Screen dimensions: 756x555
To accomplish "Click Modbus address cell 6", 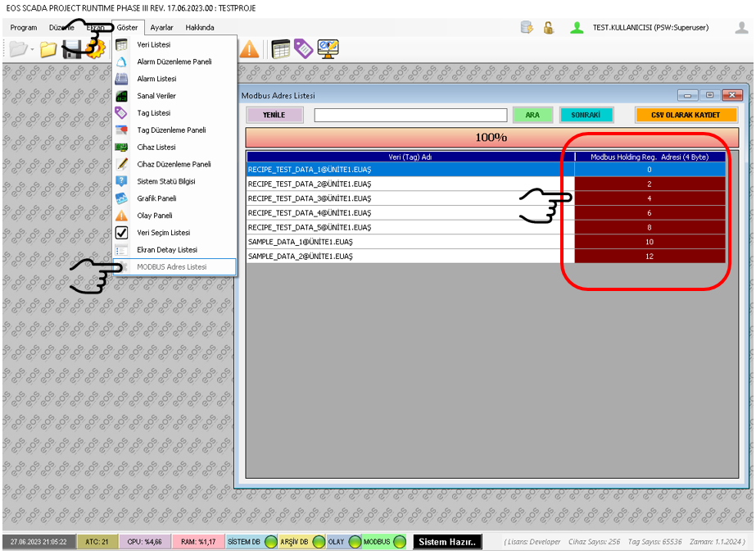I will pyautogui.click(x=650, y=213).
